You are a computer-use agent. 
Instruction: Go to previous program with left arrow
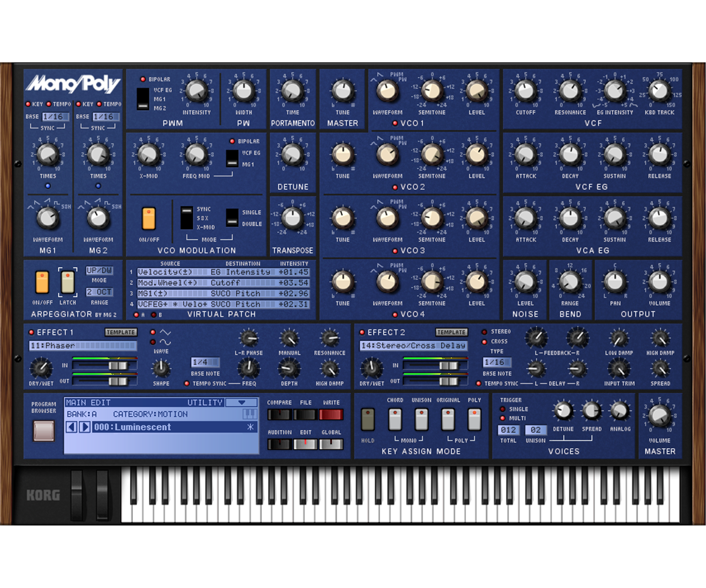click(71, 427)
